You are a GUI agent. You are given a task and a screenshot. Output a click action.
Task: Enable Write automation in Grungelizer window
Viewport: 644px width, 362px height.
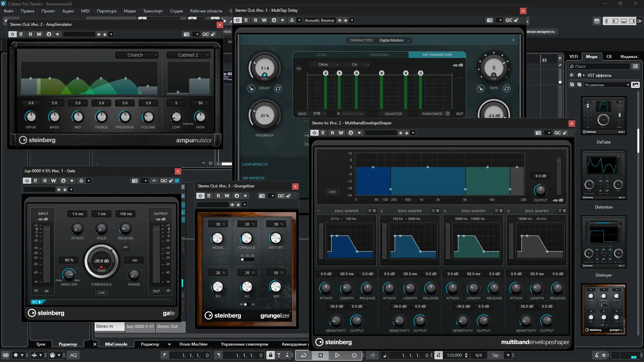227,196
